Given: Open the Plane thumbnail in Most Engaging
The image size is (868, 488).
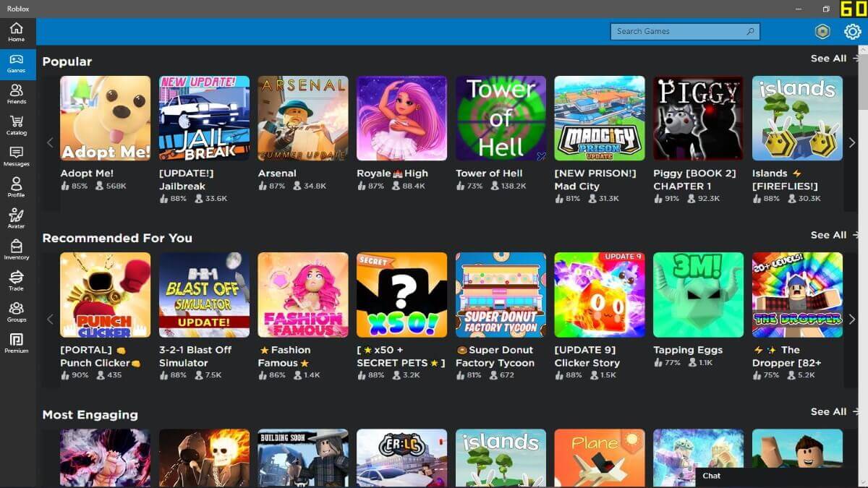Looking at the screenshot, I should pos(600,458).
